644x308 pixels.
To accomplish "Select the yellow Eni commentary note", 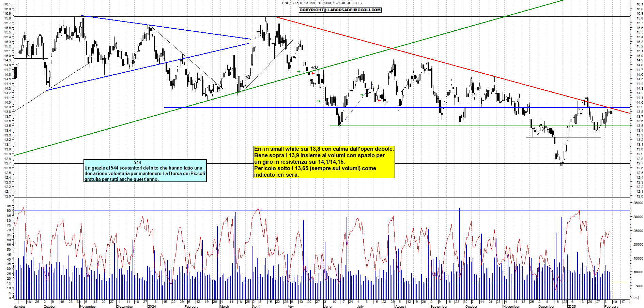I will 324,162.
